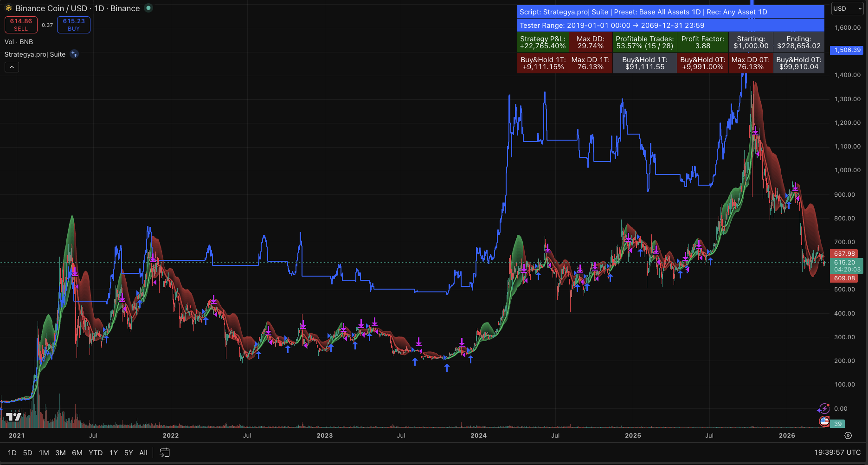868x465 pixels.
Task: Click the green 39 events badge
Action: 838,424
